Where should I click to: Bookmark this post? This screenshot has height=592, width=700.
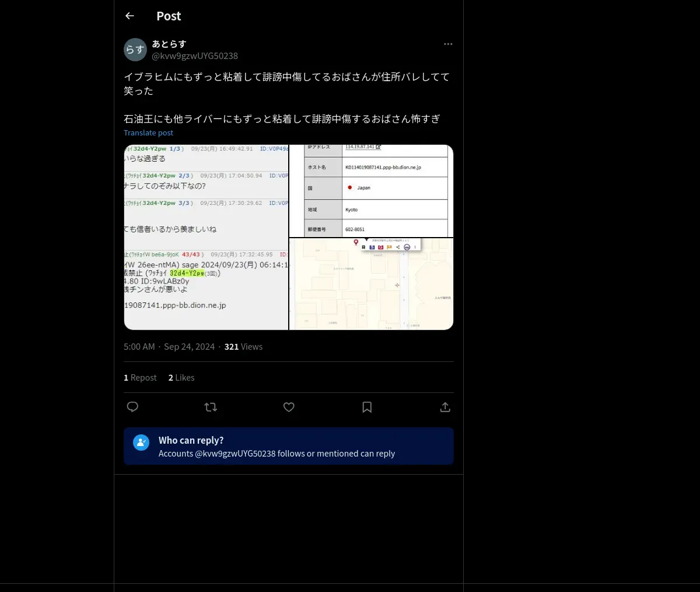pyautogui.click(x=367, y=407)
